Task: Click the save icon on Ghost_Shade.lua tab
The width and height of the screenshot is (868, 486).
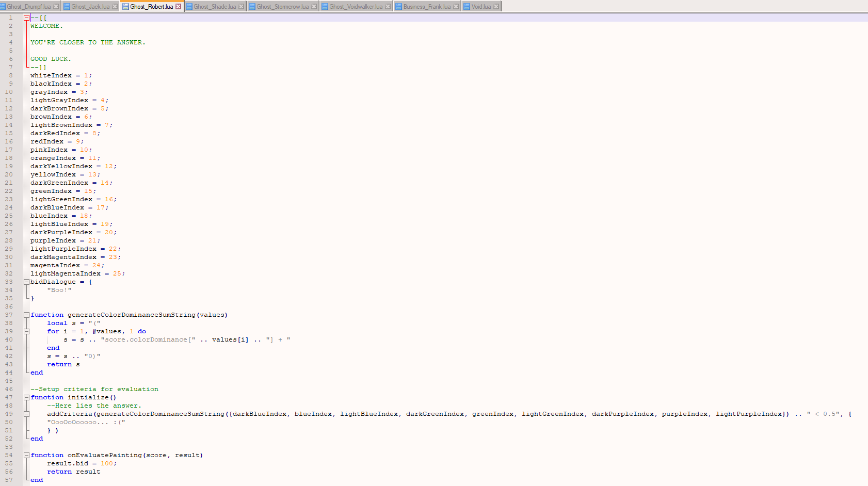Action: 189,7
